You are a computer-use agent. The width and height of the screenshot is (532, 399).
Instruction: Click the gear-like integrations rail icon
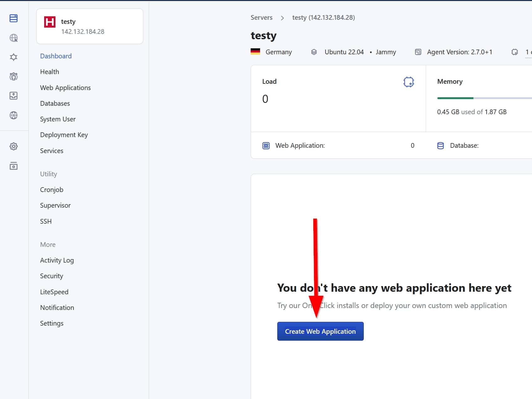click(x=13, y=57)
